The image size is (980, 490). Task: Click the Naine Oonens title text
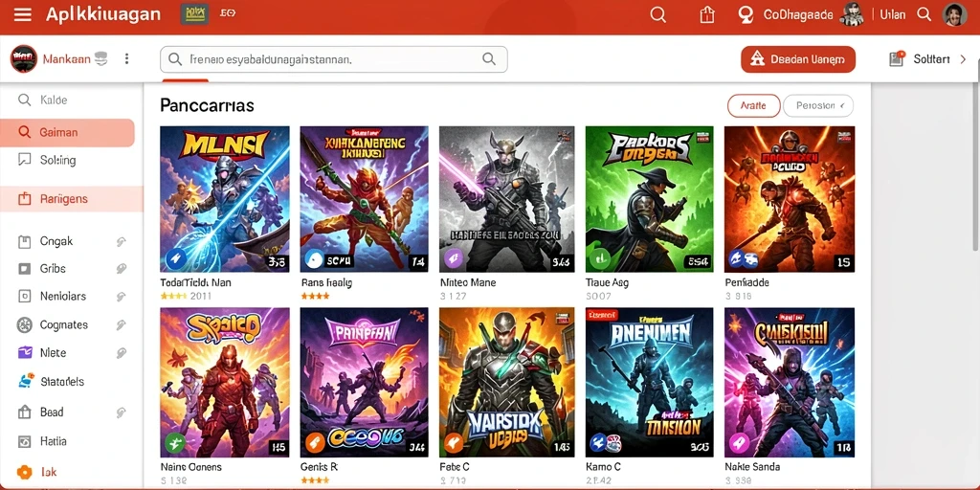(x=191, y=467)
